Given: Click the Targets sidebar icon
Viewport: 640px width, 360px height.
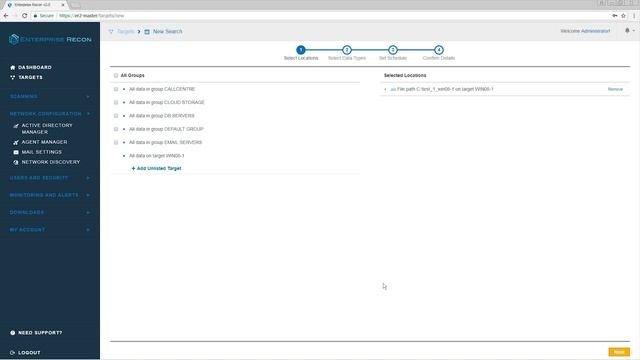Looking at the screenshot, I should [x=13, y=77].
